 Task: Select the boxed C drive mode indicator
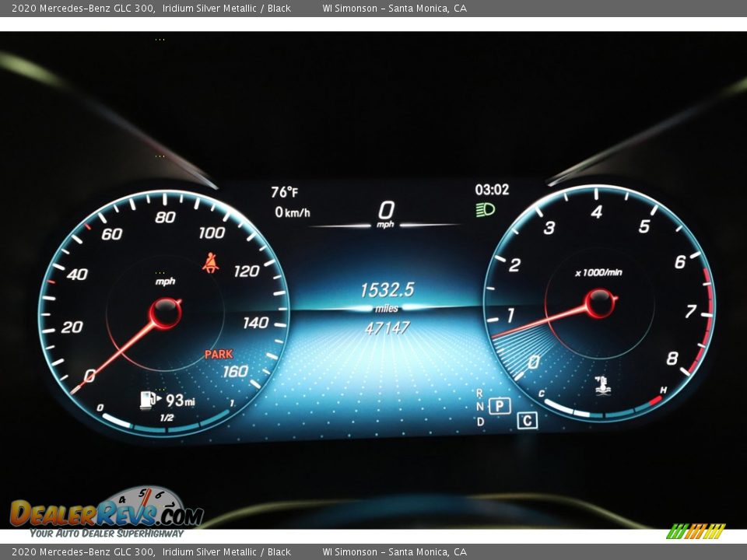(x=528, y=421)
